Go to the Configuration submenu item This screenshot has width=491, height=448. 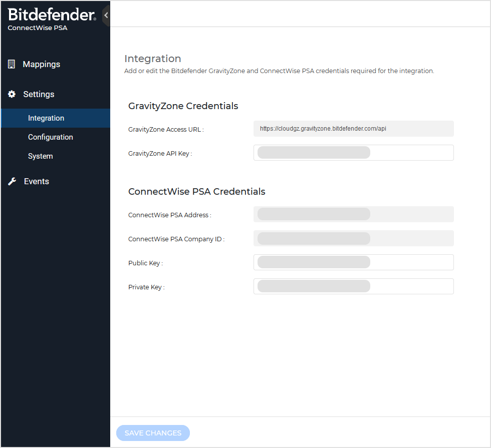51,137
